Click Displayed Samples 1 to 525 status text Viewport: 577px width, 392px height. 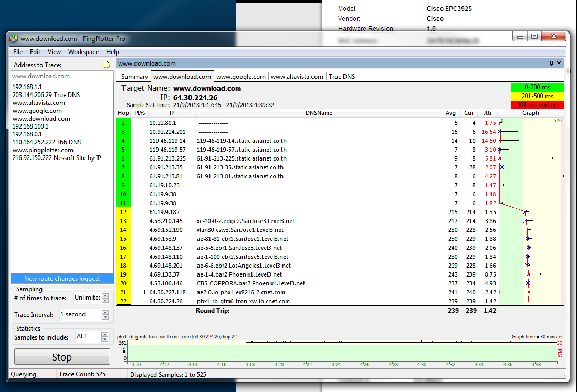click(x=168, y=374)
